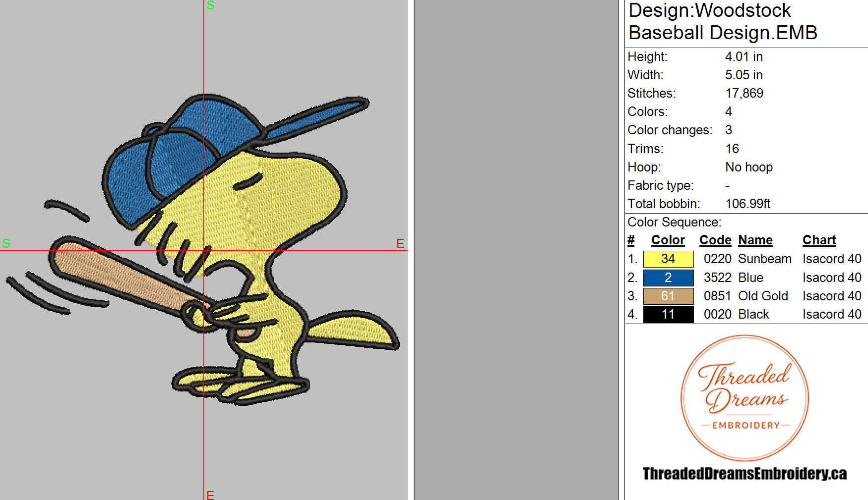Open the ThreadedDreamsEmbroidery.ca link
This screenshot has width=868, height=500.
pos(744,474)
